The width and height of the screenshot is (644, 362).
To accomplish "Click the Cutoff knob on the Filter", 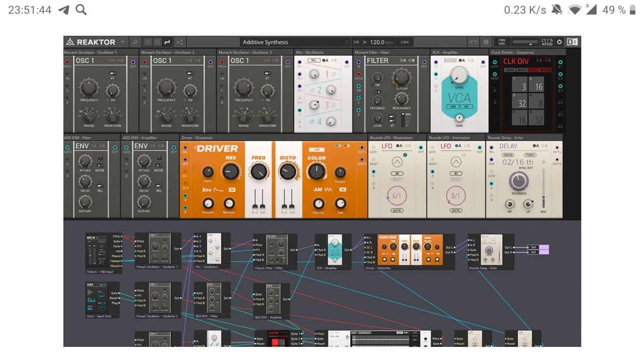I will click(x=401, y=77).
